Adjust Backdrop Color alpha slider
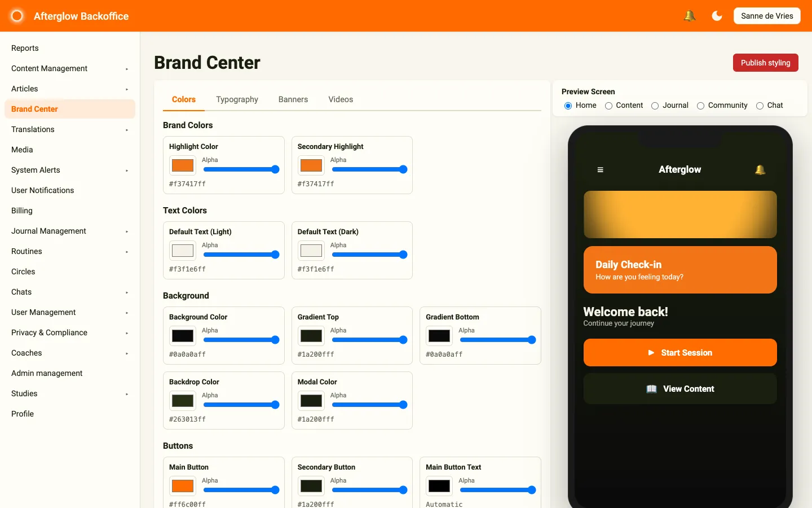 pyautogui.click(x=241, y=405)
